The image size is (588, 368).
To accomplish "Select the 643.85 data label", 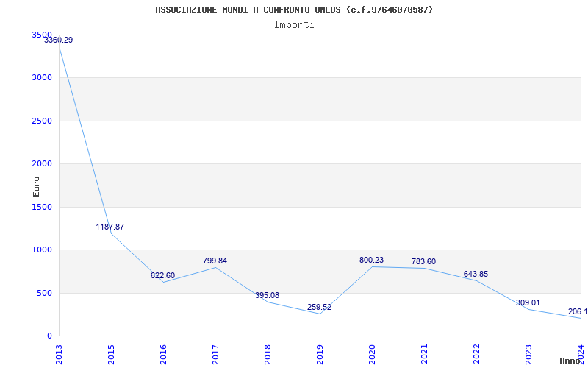I will click(476, 274).
